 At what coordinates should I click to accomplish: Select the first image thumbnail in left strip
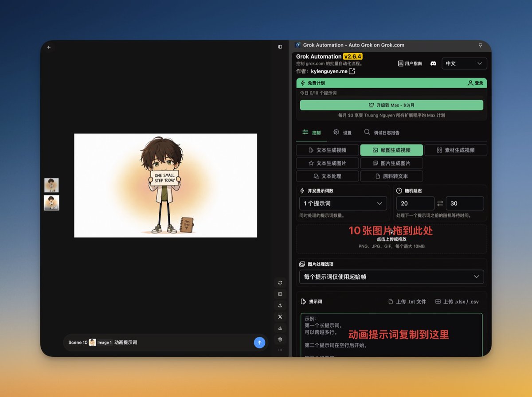coord(51,185)
